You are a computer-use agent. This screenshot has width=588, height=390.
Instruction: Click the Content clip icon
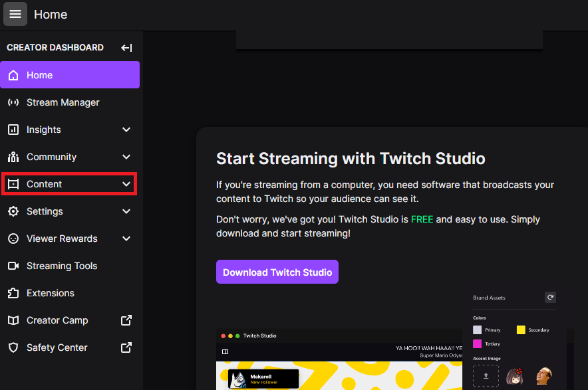[13, 184]
